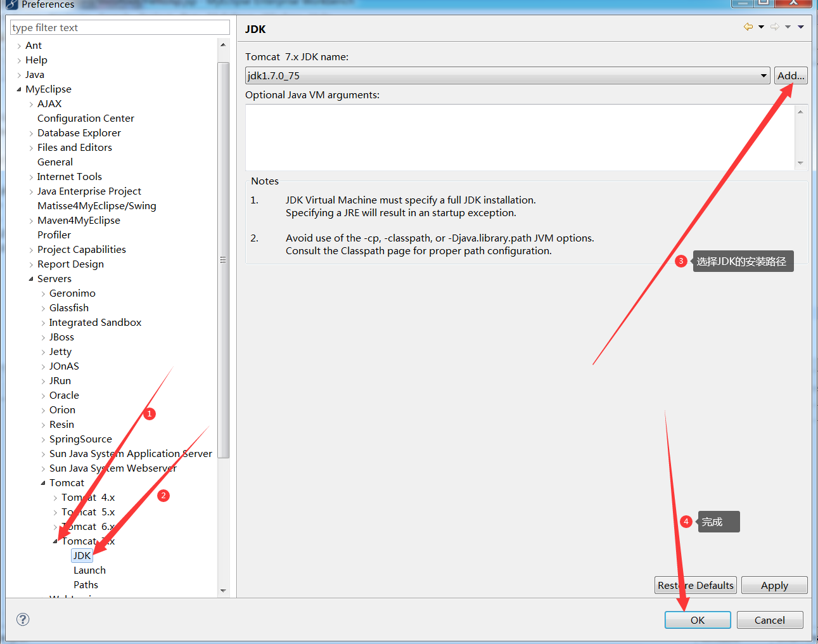Select Report Design item
818x644 pixels.
tap(70, 264)
